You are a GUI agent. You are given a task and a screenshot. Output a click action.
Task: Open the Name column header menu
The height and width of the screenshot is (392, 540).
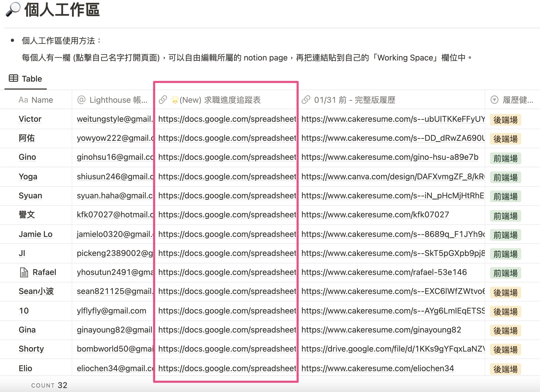tap(42, 100)
